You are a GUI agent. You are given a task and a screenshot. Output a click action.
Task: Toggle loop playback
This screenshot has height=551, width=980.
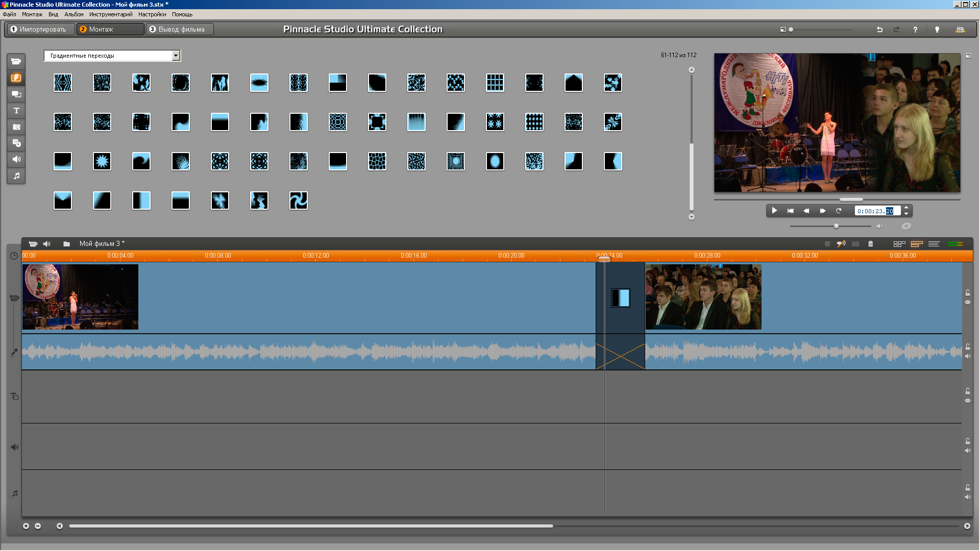click(x=839, y=211)
